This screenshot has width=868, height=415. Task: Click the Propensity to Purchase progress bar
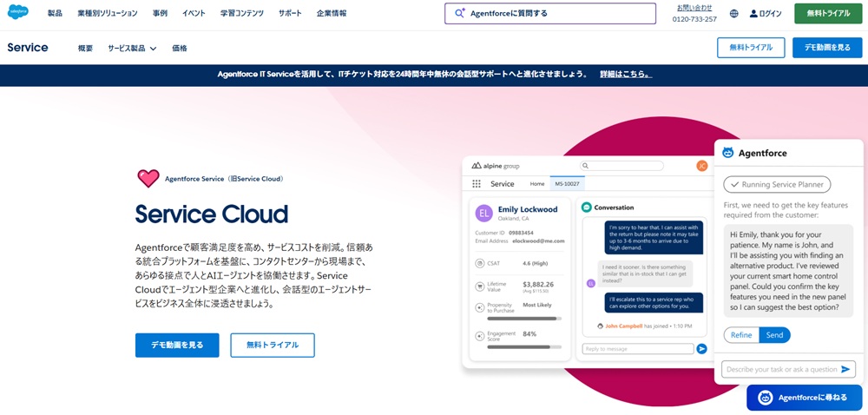coord(523,319)
